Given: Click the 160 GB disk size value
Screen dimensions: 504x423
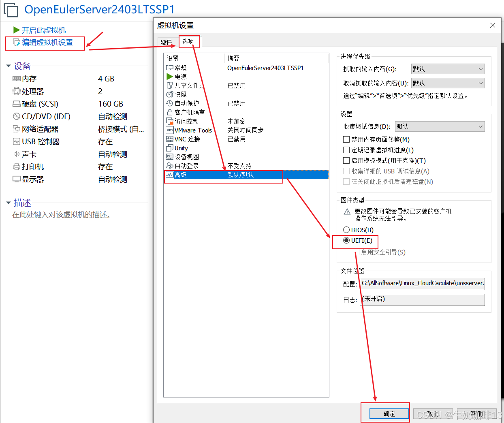Looking at the screenshot, I should tap(111, 104).
